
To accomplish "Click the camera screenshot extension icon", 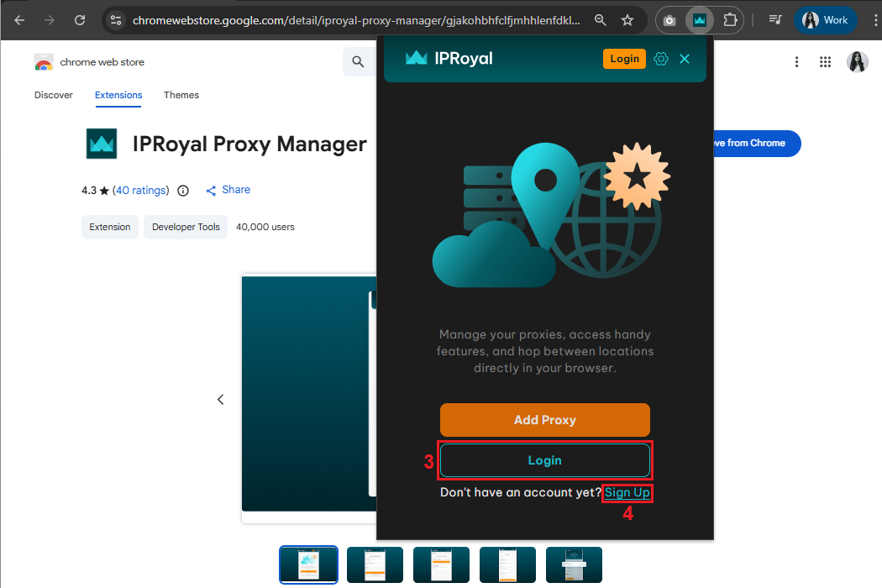I will click(x=669, y=20).
